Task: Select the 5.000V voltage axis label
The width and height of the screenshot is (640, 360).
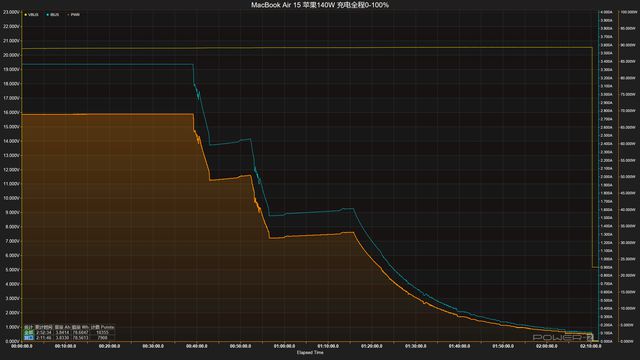Action: (x=11, y=270)
